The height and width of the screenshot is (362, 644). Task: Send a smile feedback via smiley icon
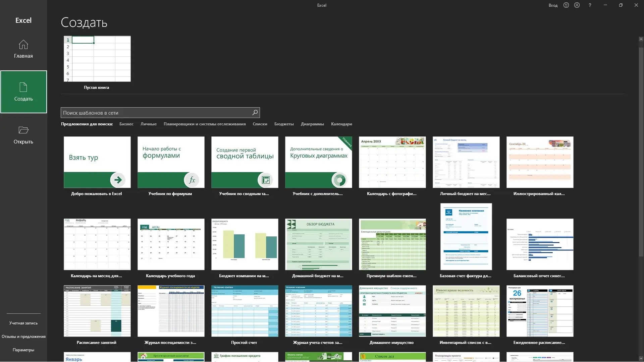(566, 5)
